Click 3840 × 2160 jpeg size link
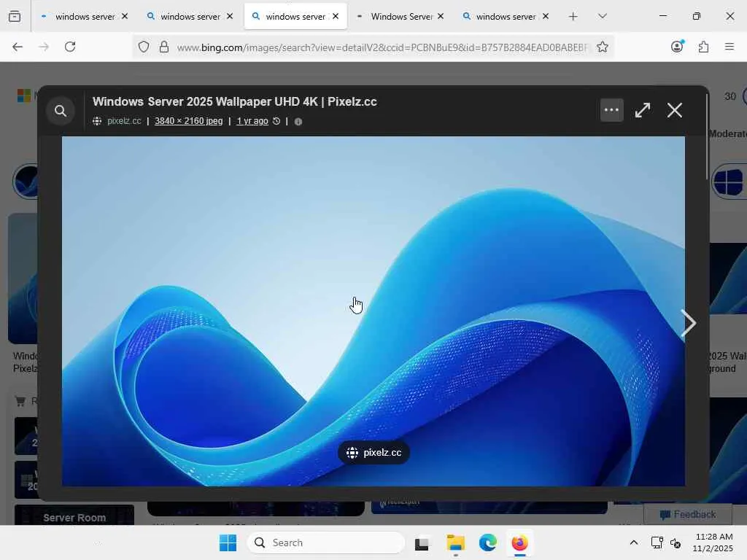 point(189,121)
